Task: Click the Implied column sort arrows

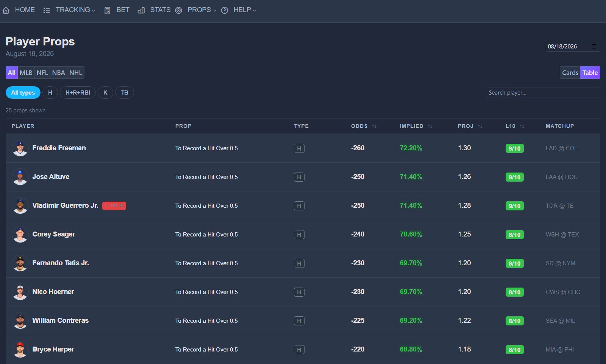Action: 430,126
